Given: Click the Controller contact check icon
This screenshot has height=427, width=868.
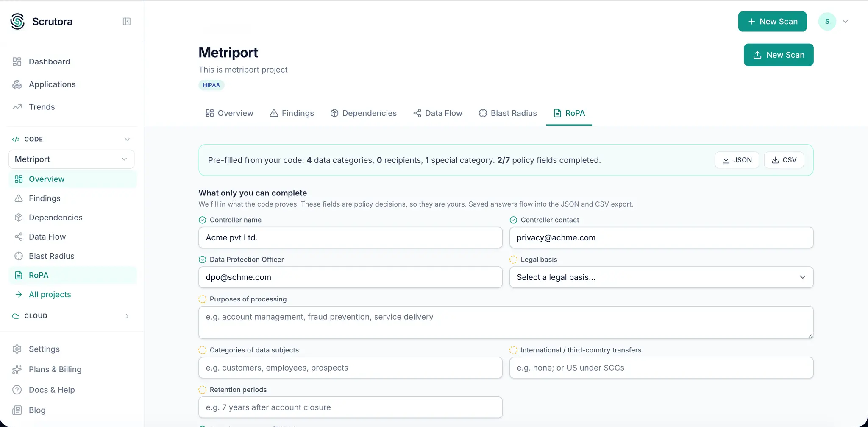Looking at the screenshot, I should (x=513, y=220).
